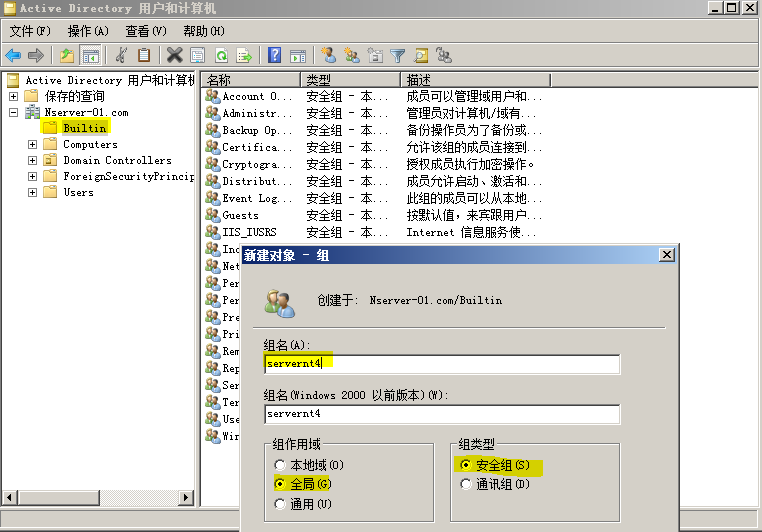Click the create new group icon
Image resolution: width=762 pixels, height=532 pixels.
[x=352, y=55]
